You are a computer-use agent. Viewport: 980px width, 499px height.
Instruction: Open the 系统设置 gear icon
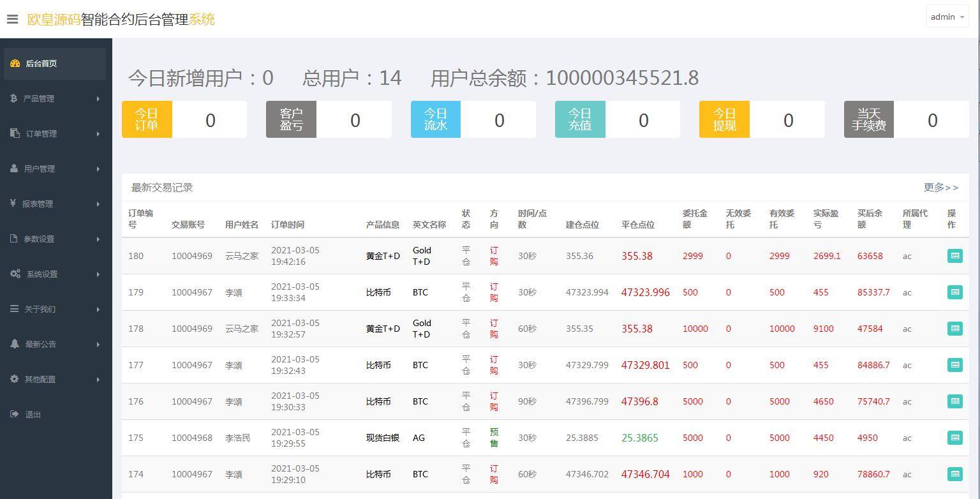click(13, 274)
